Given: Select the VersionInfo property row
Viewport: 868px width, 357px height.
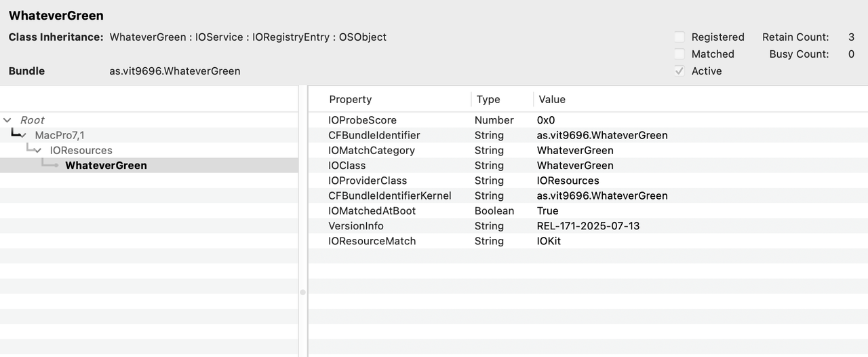Looking at the screenshot, I should click(356, 226).
